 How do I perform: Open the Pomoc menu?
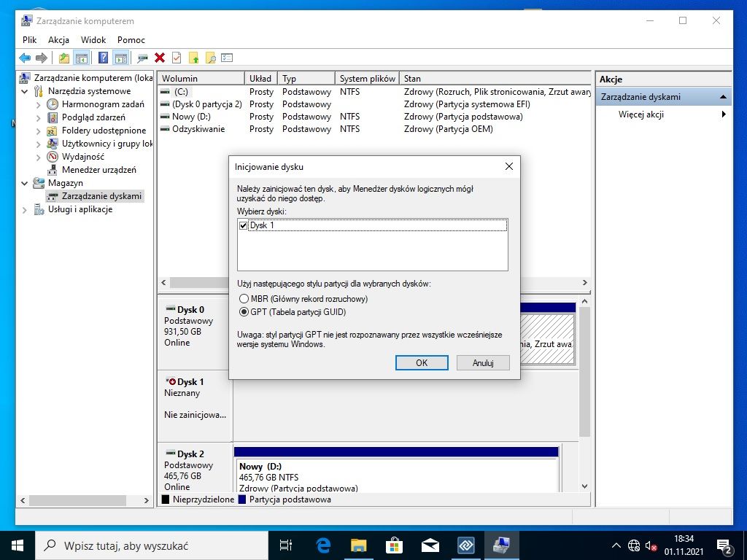pyautogui.click(x=131, y=40)
